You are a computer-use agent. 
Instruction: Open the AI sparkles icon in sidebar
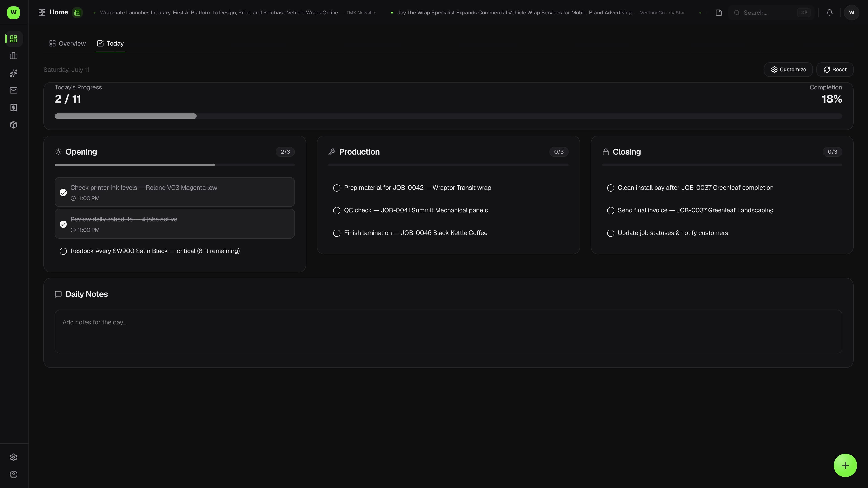pos(14,73)
